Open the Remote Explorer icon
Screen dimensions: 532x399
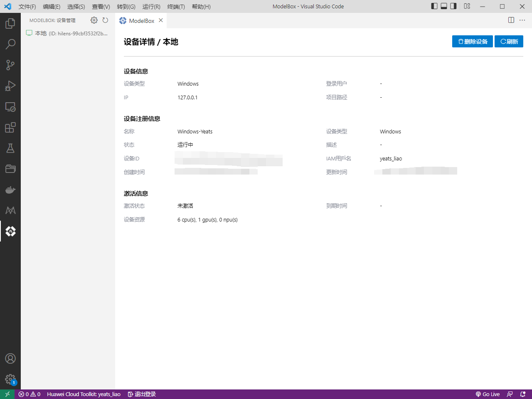pos(10,107)
